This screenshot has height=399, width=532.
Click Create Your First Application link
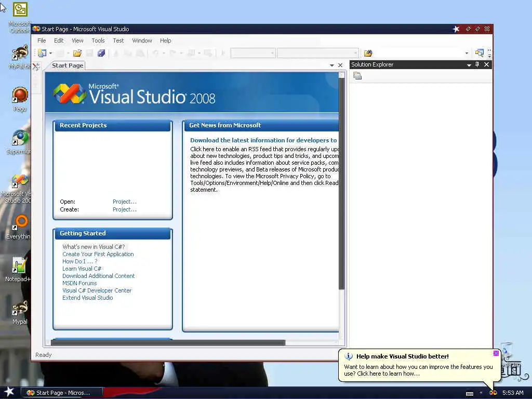tap(98, 254)
